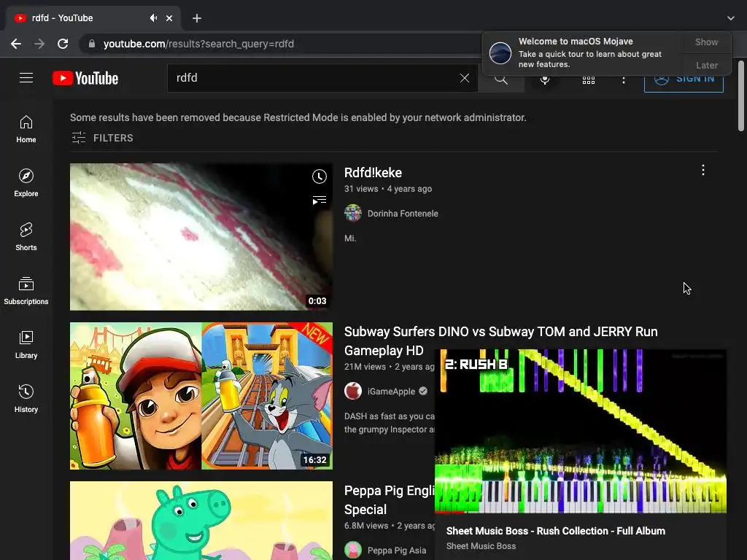Image resolution: width=747 pixels, height=560 pixels.
Task: Go to the YouTube logo homepage
Action: pyautogui.click(x=85, y=78)
